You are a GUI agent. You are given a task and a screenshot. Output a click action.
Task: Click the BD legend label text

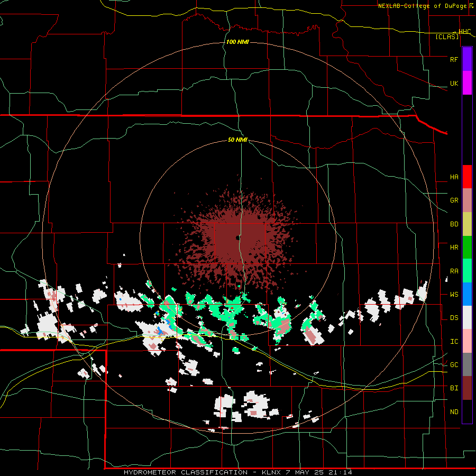[x=454, y=224]
